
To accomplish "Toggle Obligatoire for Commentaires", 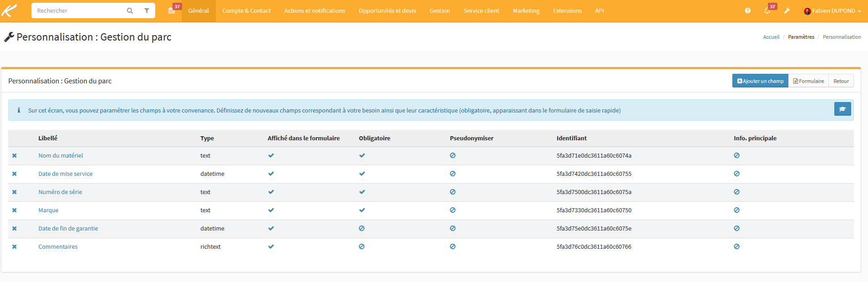I will (361, 246).
